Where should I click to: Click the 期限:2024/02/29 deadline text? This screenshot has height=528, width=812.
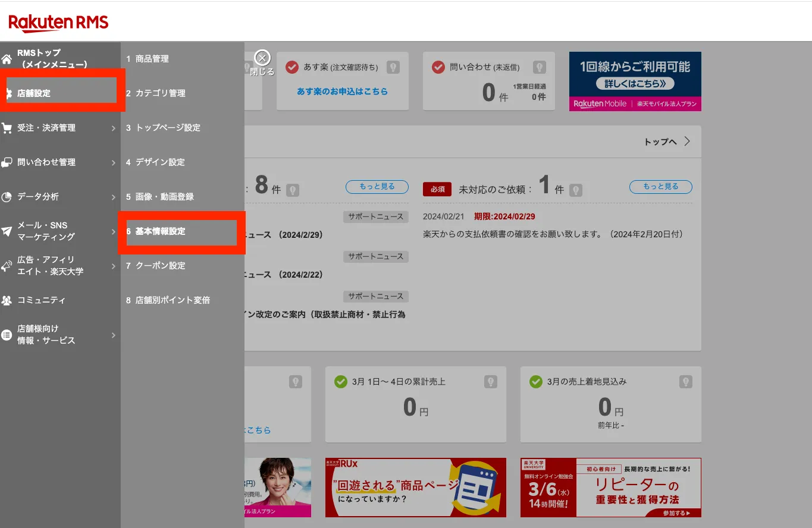tap(504, 216)
